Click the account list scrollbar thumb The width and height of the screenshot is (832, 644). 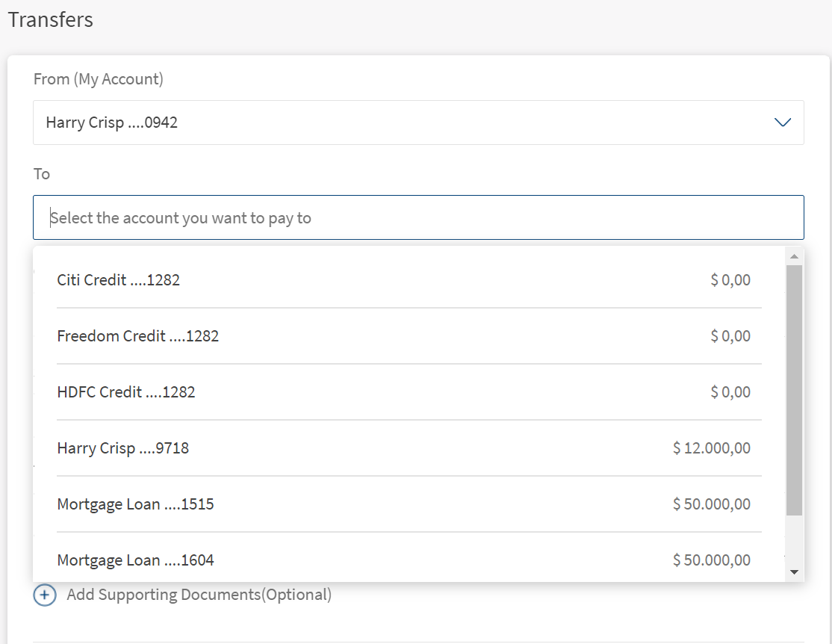794,388
